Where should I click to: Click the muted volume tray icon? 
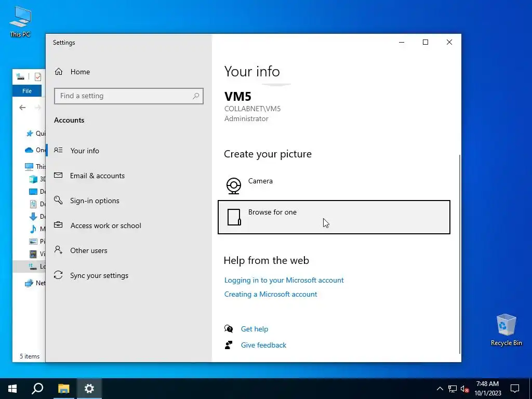pos(465,389)
